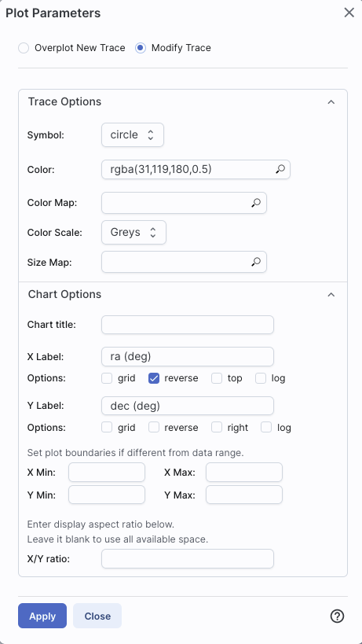Select the Modify Trace radio button
Viewport: 362px width, 644px height.
(141, 48)
